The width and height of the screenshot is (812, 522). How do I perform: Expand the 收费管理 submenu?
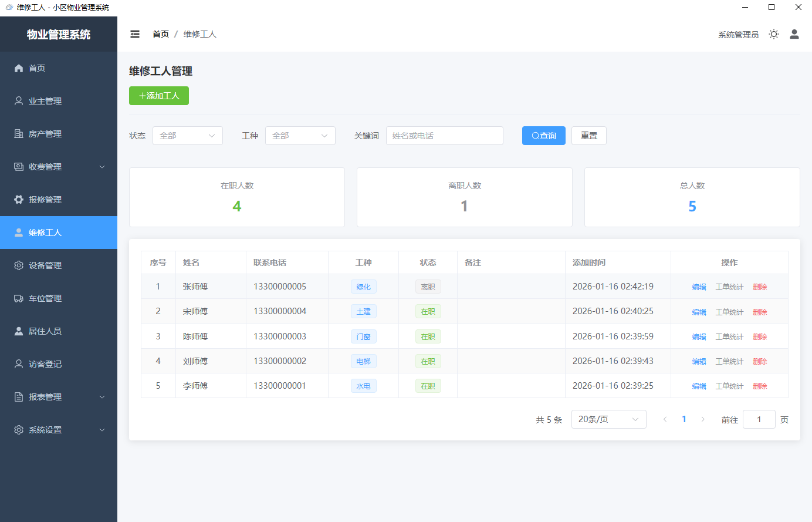[101, 167]
